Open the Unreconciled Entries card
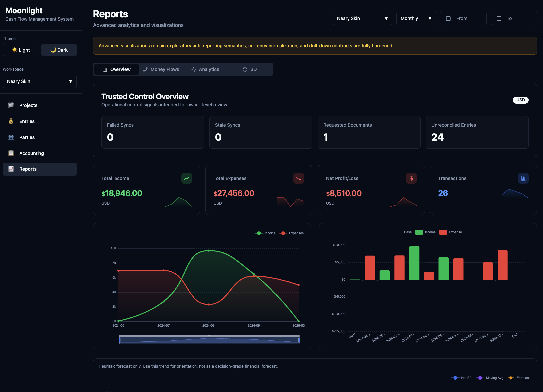The height and width of the screenshot is (392, 543). pos(477,132)
